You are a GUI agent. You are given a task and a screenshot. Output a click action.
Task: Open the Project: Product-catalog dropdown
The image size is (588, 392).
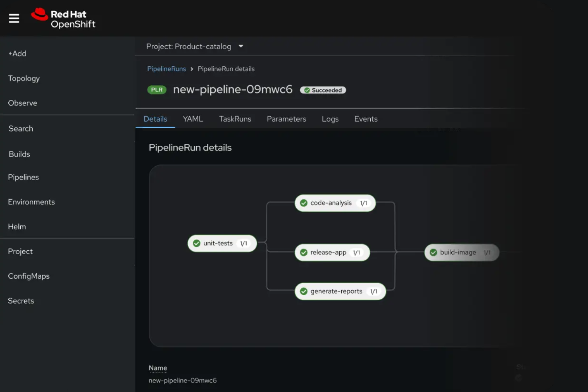click(x=194, y=46)
